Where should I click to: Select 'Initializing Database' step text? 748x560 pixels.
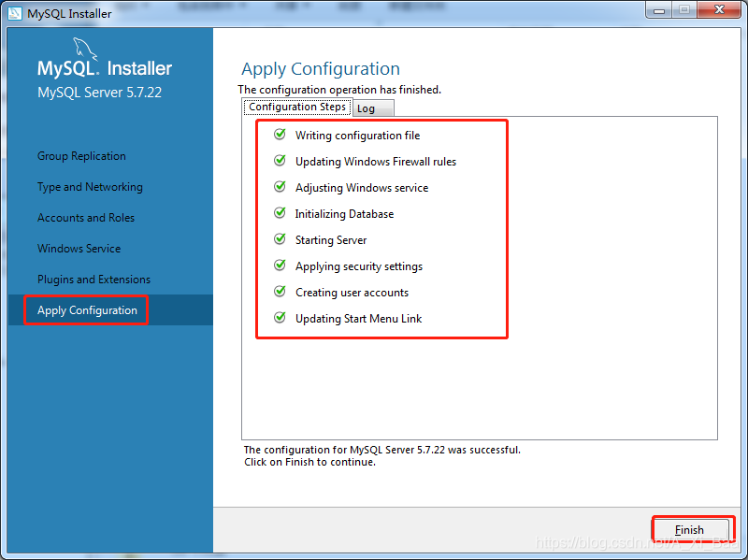point(344,214)
